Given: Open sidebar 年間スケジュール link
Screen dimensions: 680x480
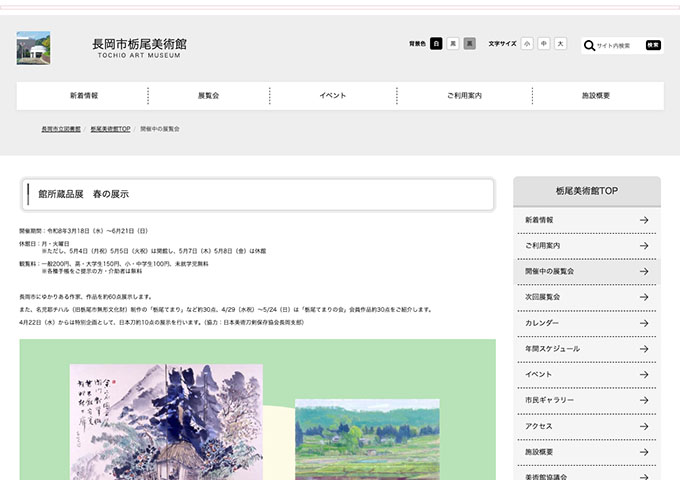Looking at the screenshot, I should click(587, 349).
